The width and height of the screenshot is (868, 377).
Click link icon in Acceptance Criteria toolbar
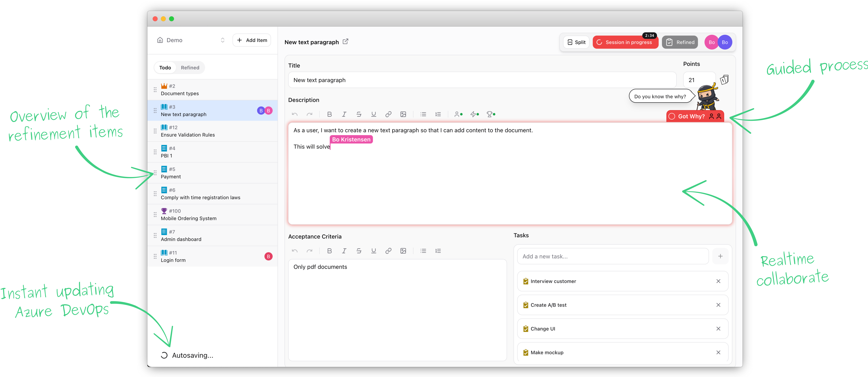coord(388,251)
